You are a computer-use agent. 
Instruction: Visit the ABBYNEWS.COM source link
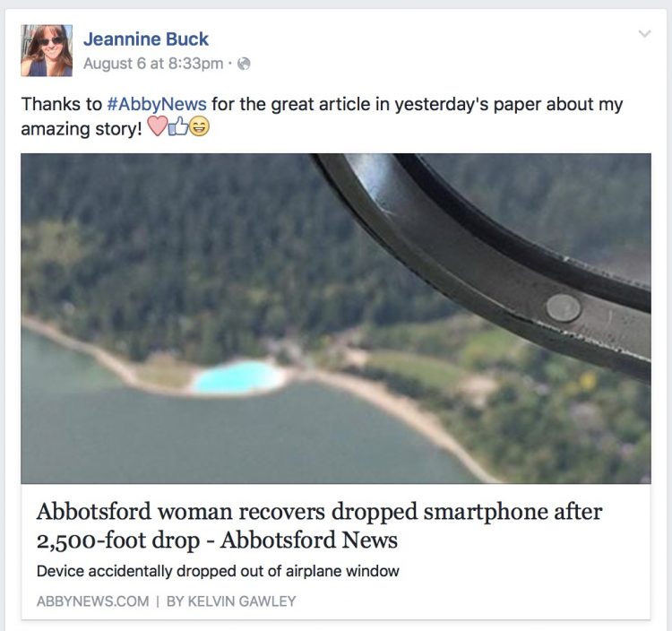point(92,601)
